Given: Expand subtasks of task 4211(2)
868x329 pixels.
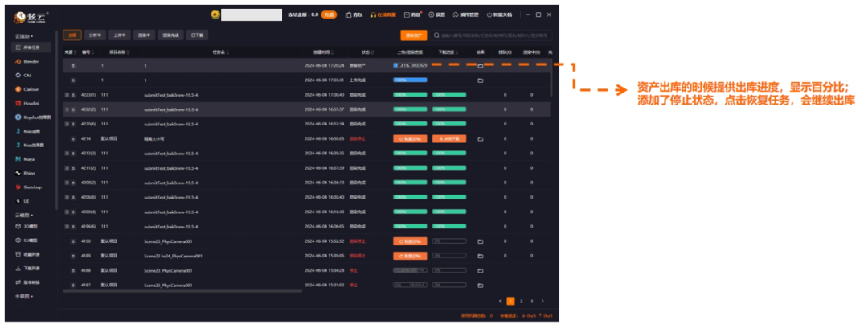Looking at the screenshot, I should pyautogui.click(x=67, y=168).
